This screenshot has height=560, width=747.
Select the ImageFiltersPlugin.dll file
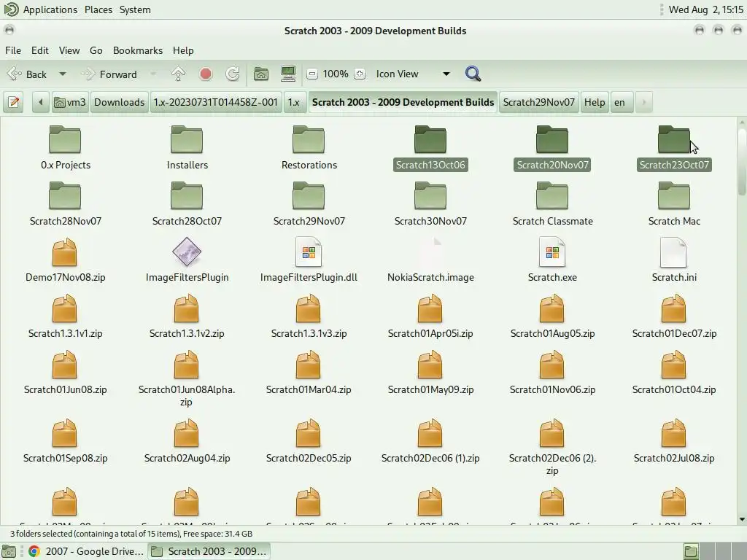(x=309, y=260)
